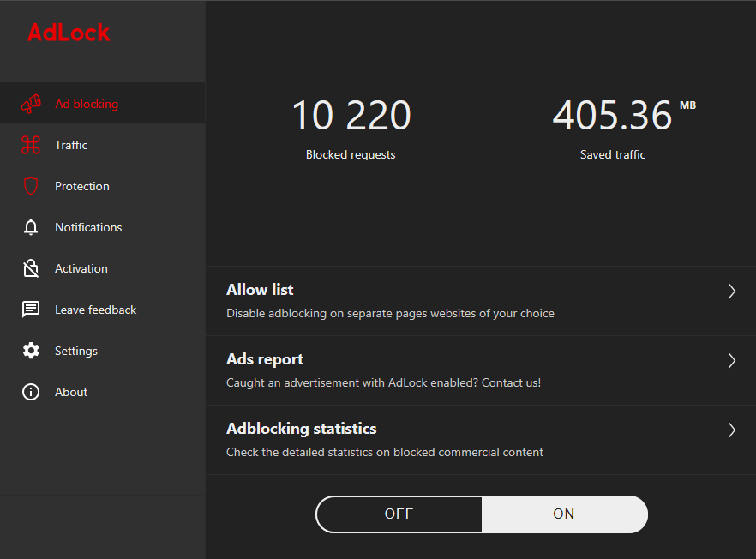Open Traffic statistics via its sidebar icon
The width and height of the screenshot is (756, 559).
(31, 144)
